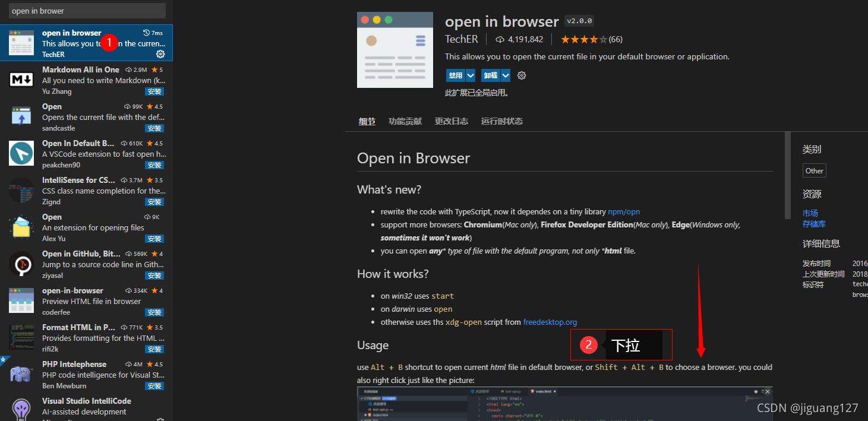
Task: Click the README vertical scrollbar
Action: (788, 175)
